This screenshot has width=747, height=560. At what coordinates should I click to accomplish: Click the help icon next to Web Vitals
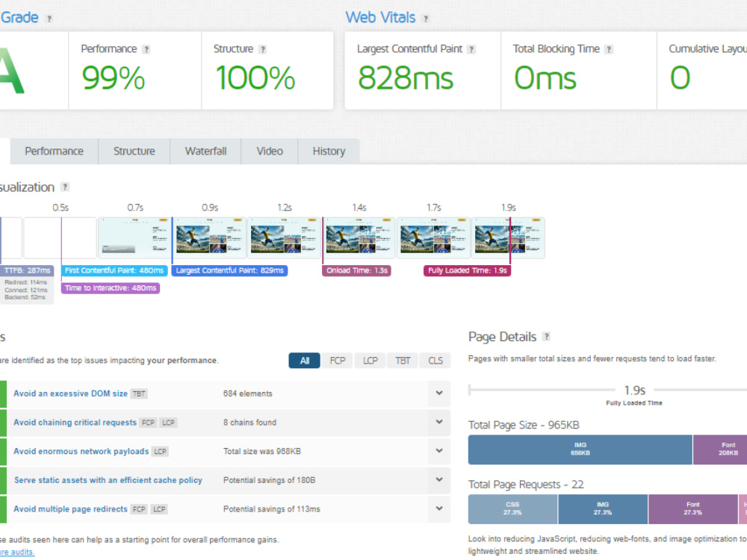pos(426,19)
